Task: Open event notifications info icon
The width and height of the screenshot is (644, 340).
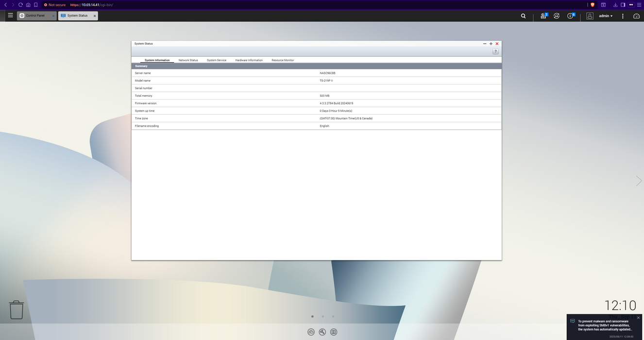Action: click(571, 16)
